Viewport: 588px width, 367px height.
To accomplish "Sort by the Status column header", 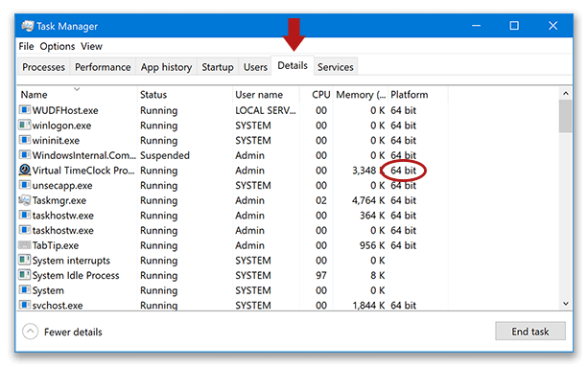I will click(x=184, y=94).
